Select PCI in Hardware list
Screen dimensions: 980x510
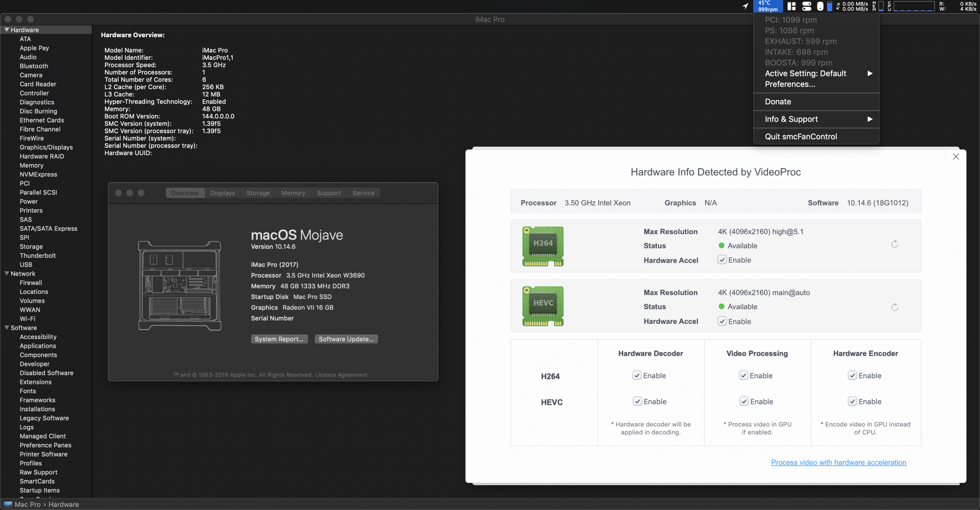(24, 183)
